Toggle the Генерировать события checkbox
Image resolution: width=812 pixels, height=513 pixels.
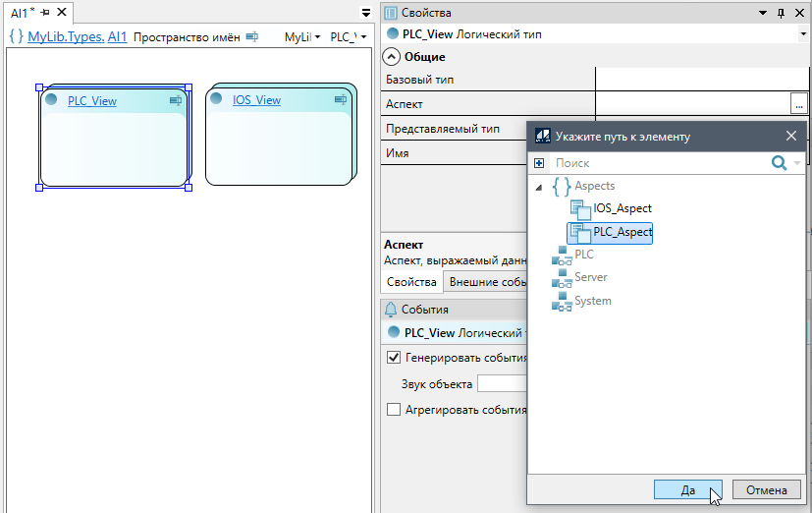[x=394, y=358]
